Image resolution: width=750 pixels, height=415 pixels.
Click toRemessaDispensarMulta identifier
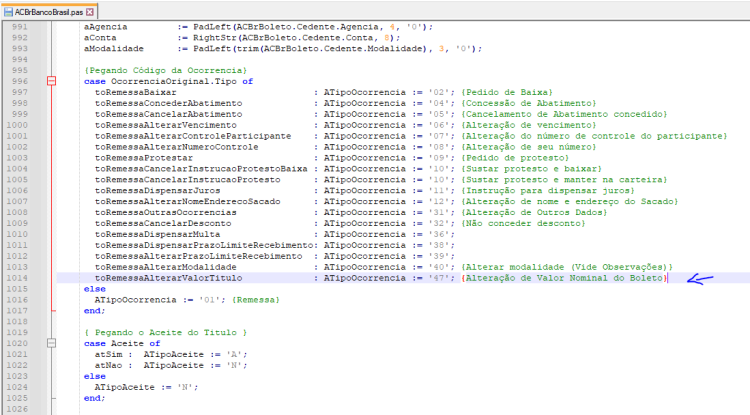(157, 234)
